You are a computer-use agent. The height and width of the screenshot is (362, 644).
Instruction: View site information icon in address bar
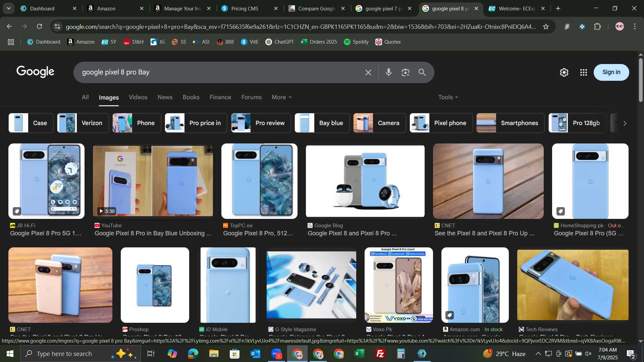pyautogui.click(x=57, y=26)
